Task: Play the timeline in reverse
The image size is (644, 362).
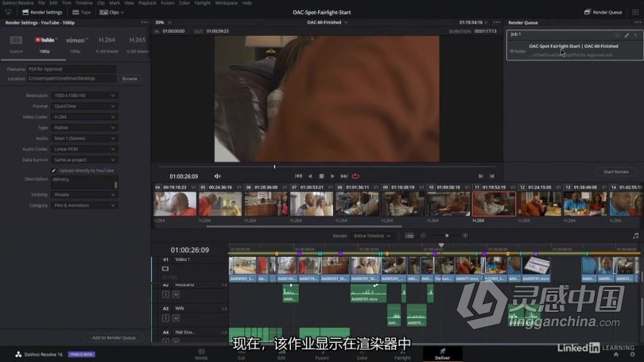Action: [310, 176]
